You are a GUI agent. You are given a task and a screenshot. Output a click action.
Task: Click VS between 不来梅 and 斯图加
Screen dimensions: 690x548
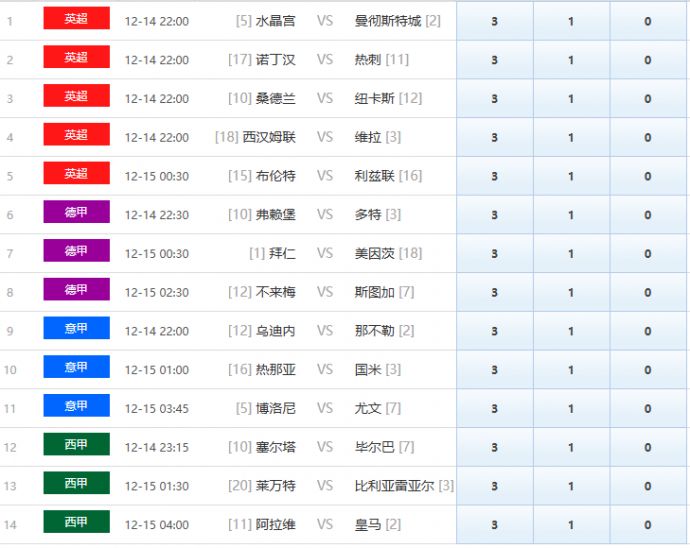(325, 292)
